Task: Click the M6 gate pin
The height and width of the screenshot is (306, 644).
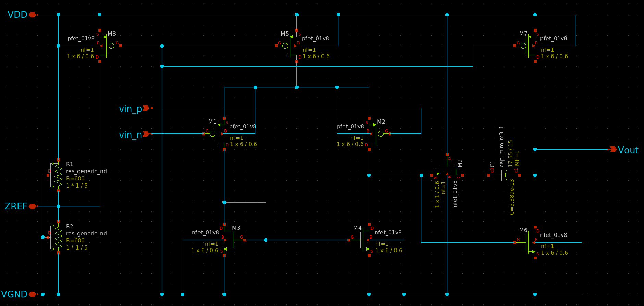Action: click(514, 242)
